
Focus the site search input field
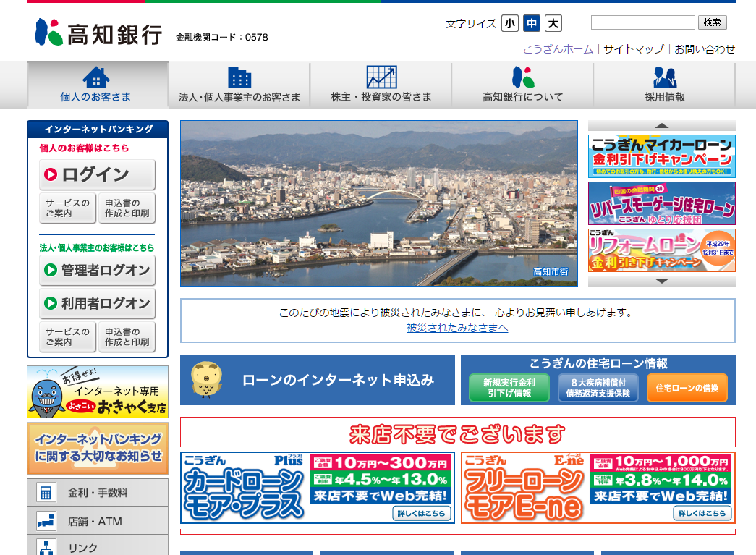(642, 22)
